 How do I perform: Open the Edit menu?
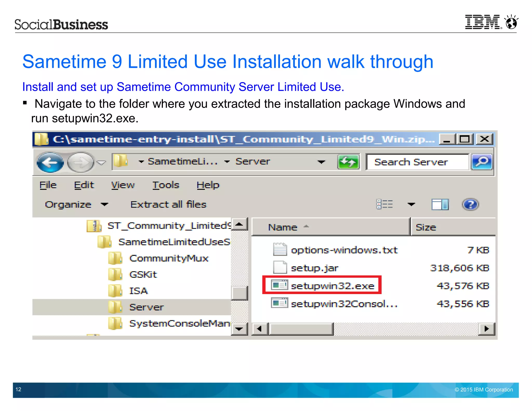click(84, 185)
